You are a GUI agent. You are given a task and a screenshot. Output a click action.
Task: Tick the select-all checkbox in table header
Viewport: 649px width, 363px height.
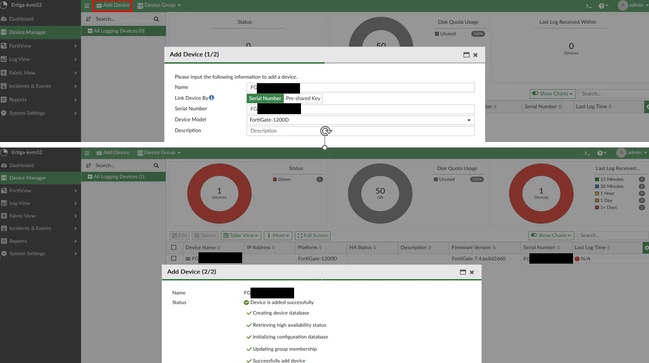pyautogui.click(x=174, y=248)
